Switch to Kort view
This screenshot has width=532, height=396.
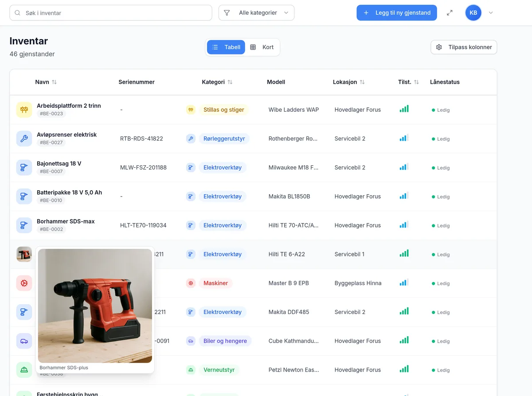tap(262, 47)
